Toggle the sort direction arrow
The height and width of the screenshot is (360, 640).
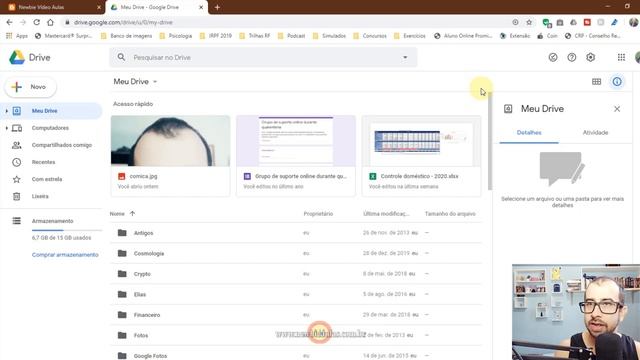pos(132,213)
